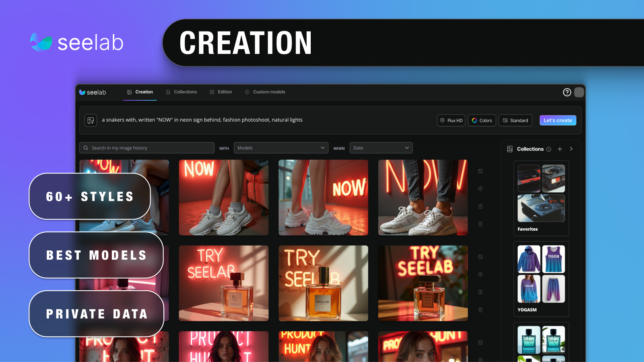The height and width of the screenshot is (362, 644).
Task: Open the orange neon PRODUCT HUNT image
Action: point(323,346)
